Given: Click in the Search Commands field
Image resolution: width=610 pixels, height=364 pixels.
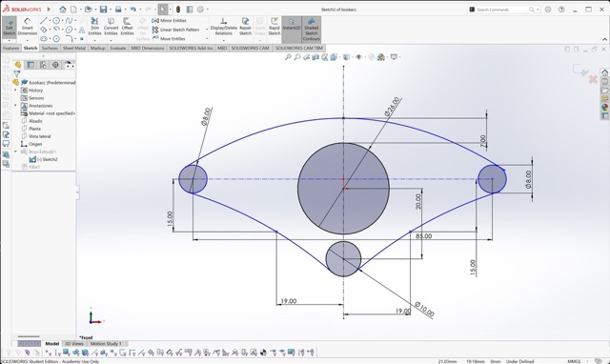Looking at the screenshot, I should tap(502, 10).
